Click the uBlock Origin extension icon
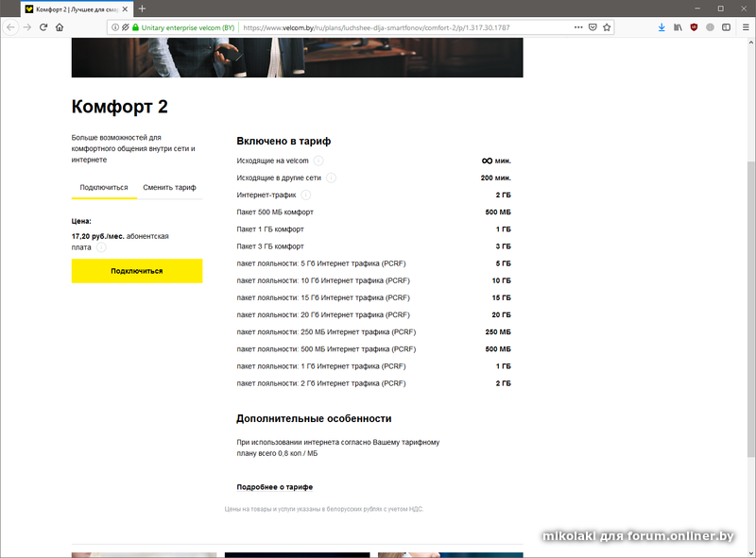 pyautogui.click(x=694, y=27)
